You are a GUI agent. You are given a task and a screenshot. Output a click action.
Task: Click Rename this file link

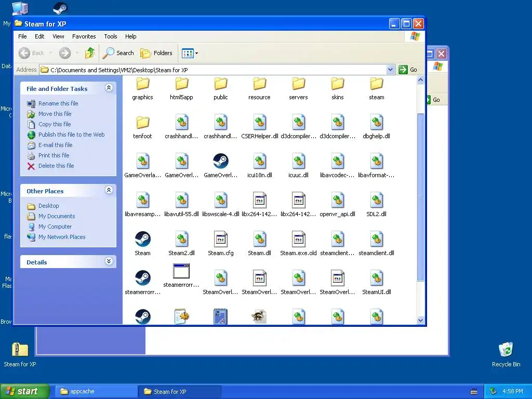point(58,103)
